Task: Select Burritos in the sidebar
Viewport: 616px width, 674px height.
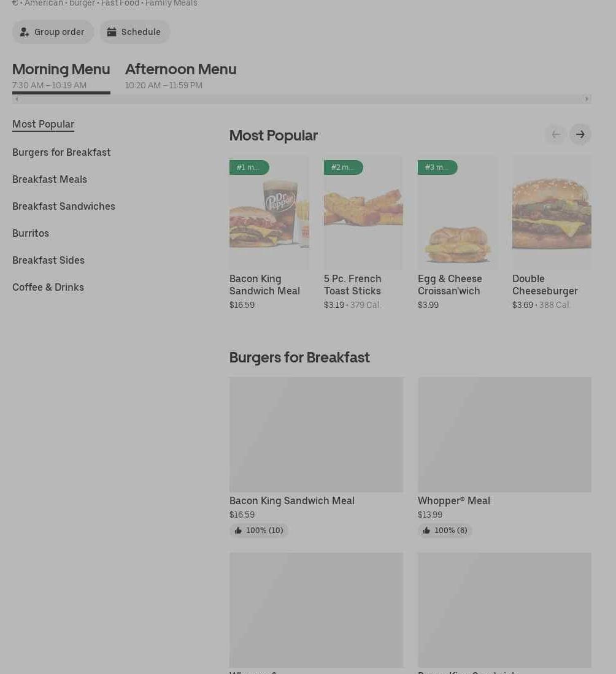Action: tap(31, 233)
